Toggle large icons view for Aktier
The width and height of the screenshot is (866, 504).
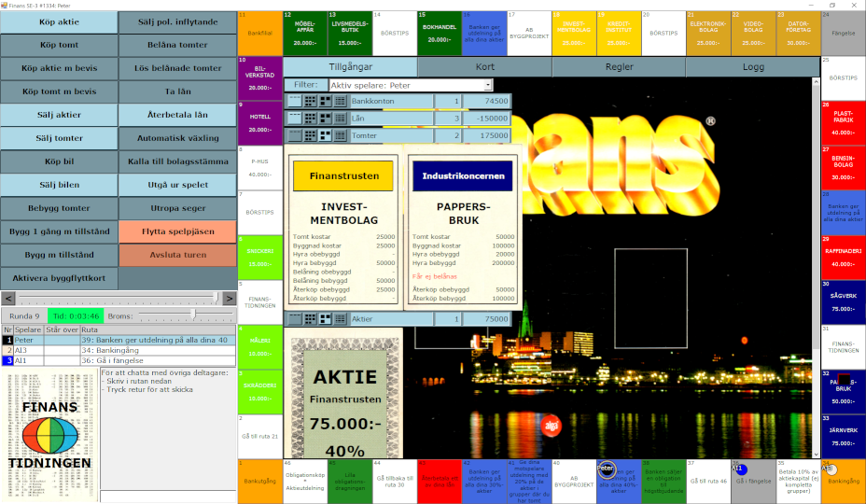tap(325, 319)
